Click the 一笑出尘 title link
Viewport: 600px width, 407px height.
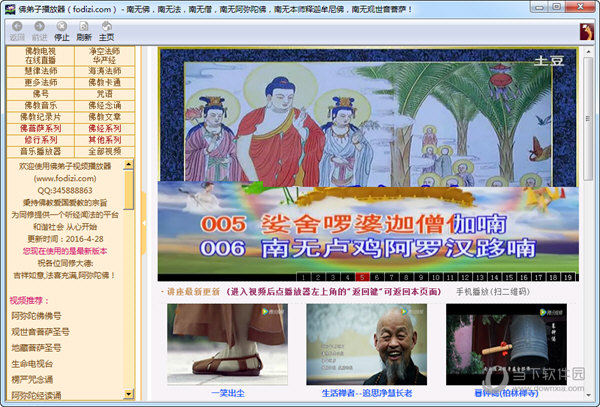tap(228, 393)
